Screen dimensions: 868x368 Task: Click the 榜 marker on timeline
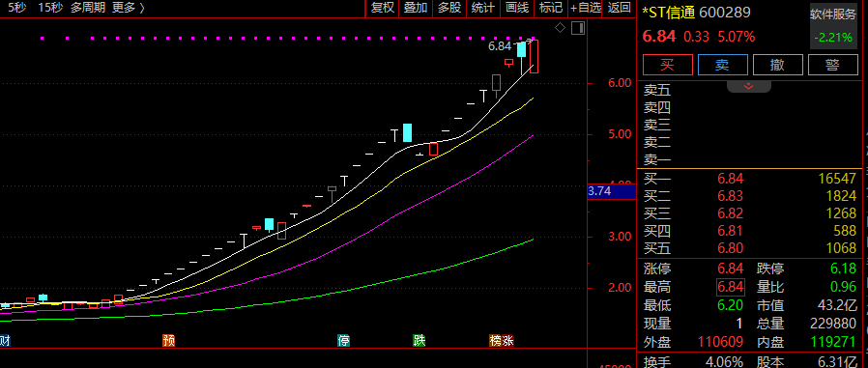[495, 340]
